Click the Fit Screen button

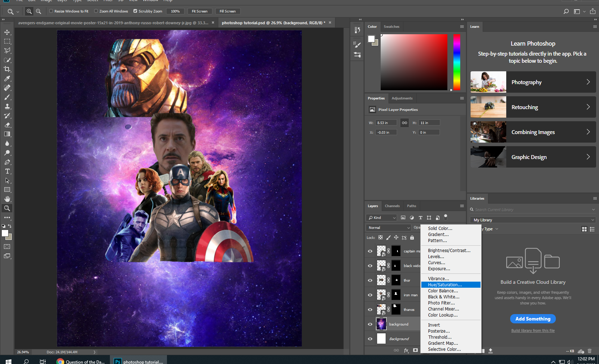(199, 11)
